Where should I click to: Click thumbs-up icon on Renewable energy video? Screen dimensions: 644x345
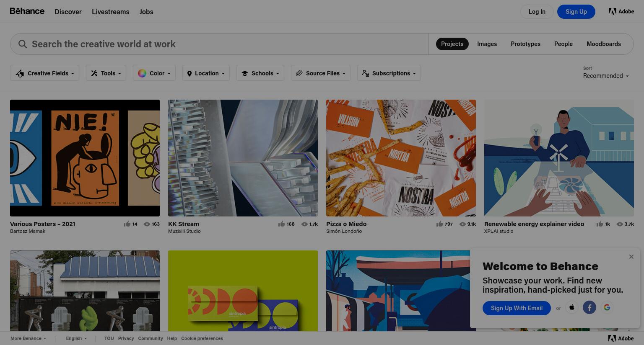click(x=600, y=224)
